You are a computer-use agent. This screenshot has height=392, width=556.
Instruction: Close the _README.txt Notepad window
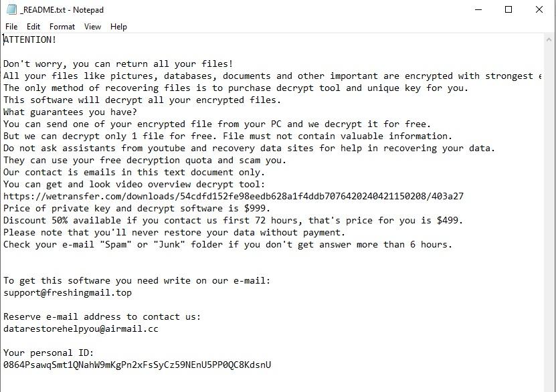539,9
